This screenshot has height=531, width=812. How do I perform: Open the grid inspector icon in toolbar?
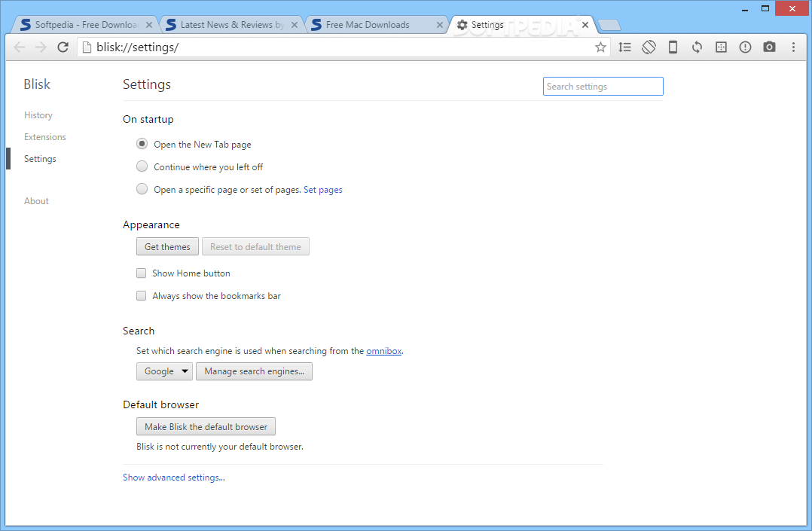coord(721,47)
